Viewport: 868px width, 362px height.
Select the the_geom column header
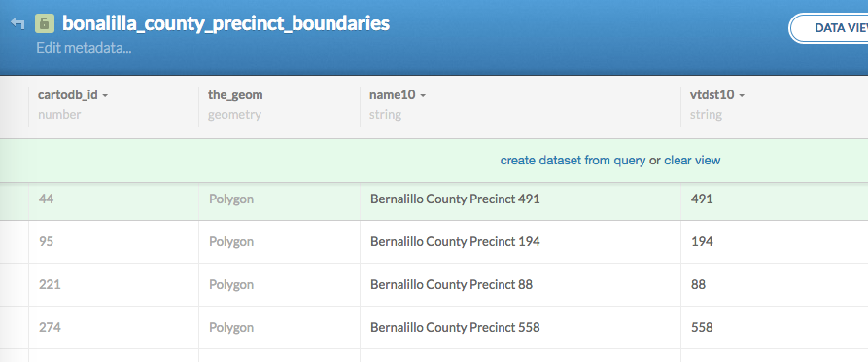(235, 94)
